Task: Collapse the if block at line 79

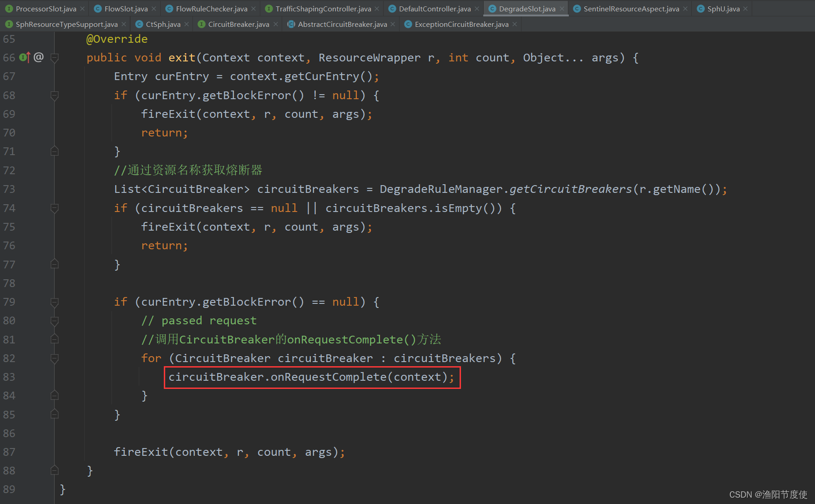Action: click(55, 302)
